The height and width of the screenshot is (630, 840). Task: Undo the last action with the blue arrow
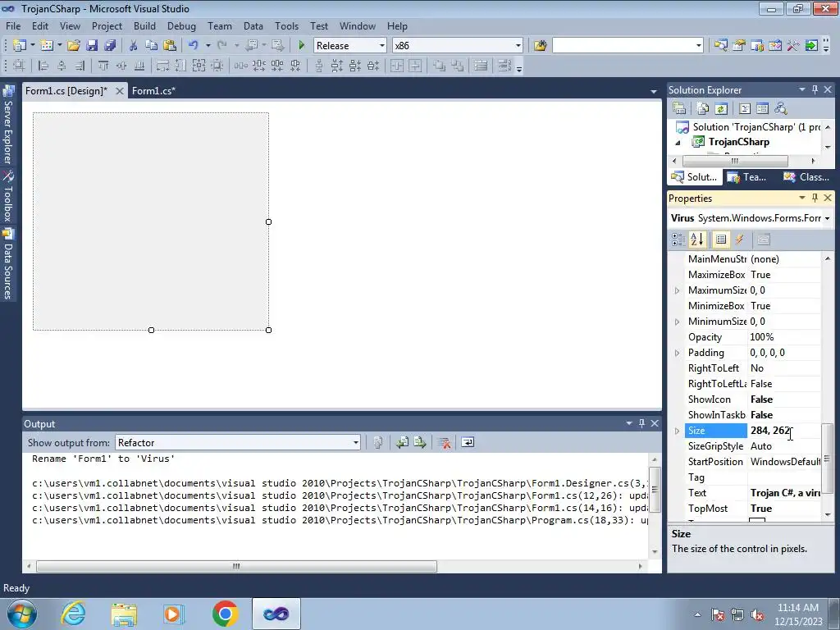coord(194,46)
